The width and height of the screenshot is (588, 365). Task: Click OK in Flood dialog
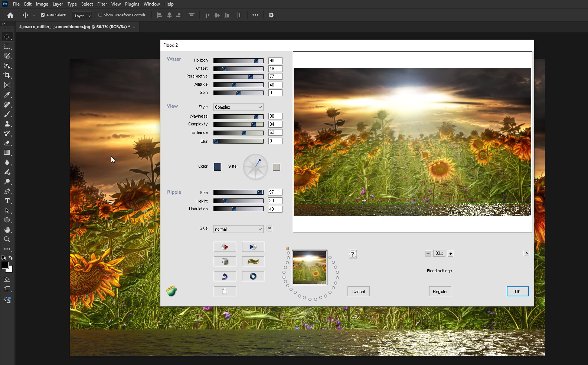click(517, 292)
